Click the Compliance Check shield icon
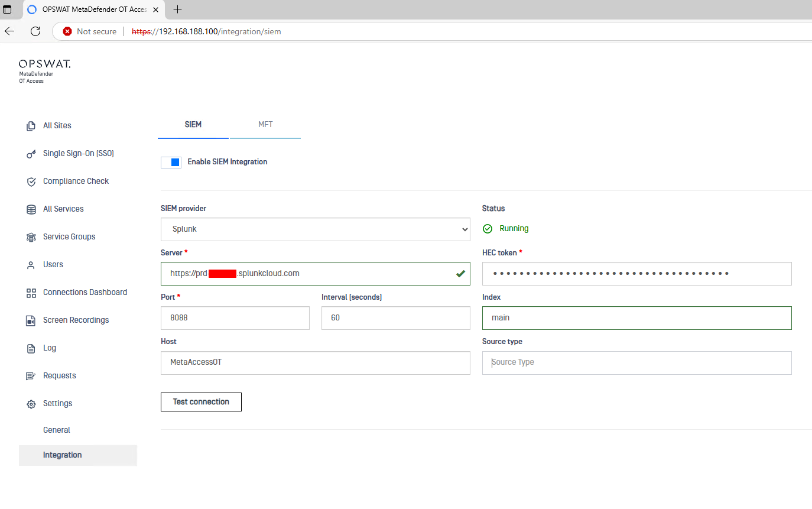 pyautogui.click(x=31, y=181)
